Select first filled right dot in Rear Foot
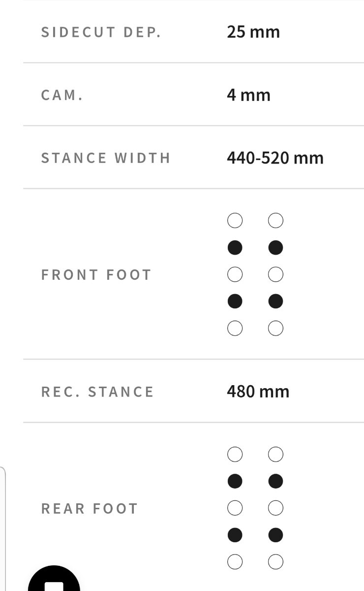The width and height of the screenshot is (364, 591). click(275, 481)
